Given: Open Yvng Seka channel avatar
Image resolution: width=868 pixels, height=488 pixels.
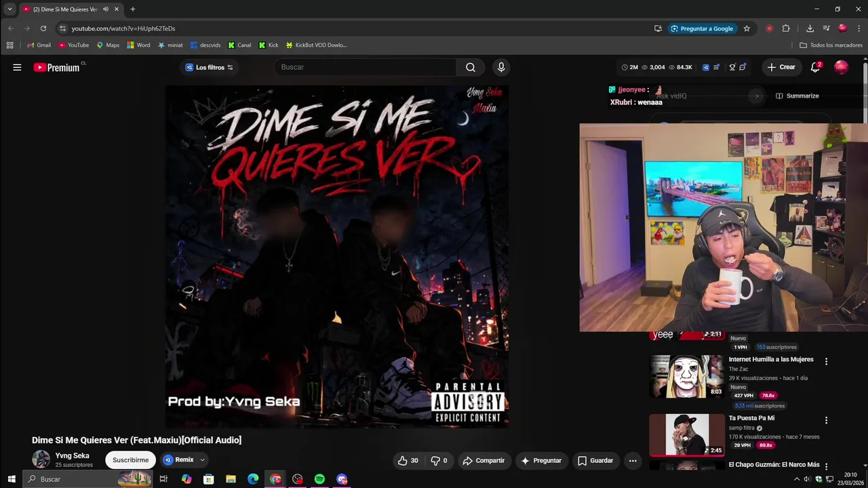Looking at the screenshot, I should [41, 459].
